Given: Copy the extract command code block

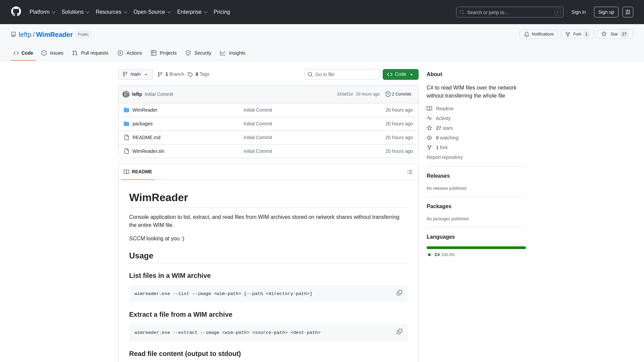Looking at the screenshot, I should point(399,331).
